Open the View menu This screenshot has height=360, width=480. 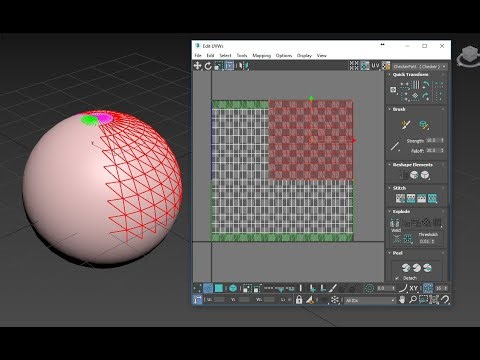click(322, 55)
